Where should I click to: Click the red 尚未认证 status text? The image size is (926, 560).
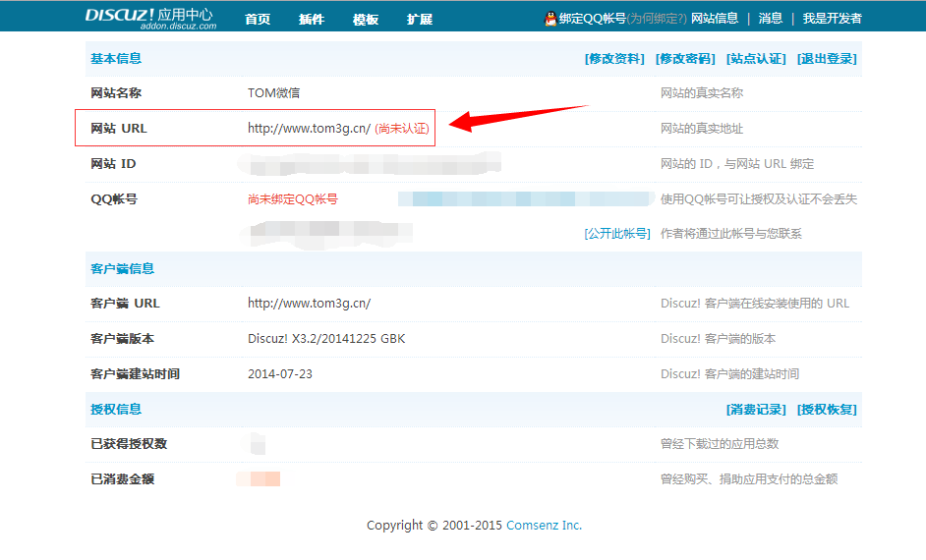pyautogui.click(x=402, y=129)
